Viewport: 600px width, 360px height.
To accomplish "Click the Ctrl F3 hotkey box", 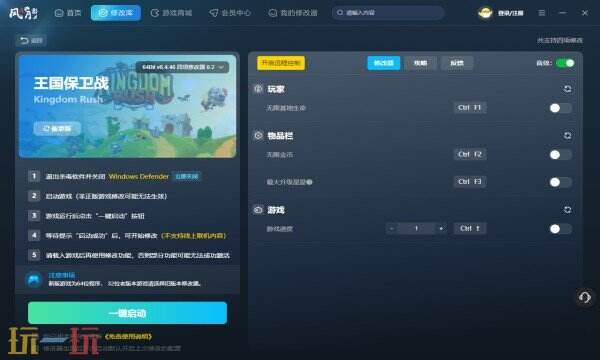I will point(470,181).
